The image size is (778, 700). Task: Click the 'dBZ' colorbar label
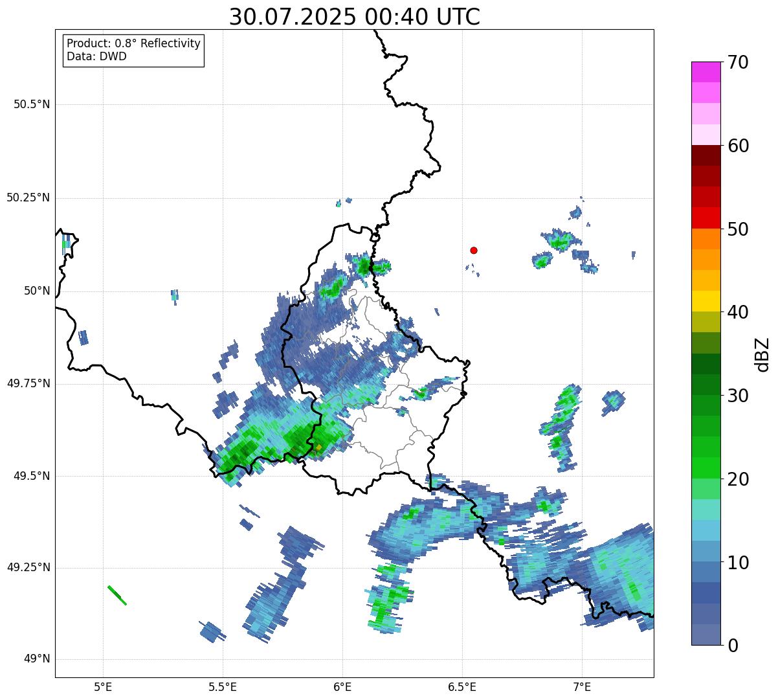coord(762,354)
